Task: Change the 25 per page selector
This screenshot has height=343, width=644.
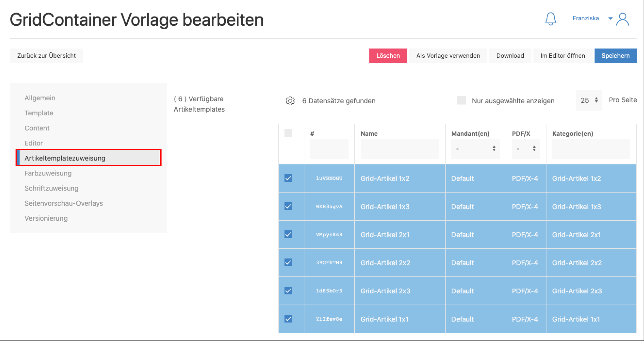Action: pos(589,100)
